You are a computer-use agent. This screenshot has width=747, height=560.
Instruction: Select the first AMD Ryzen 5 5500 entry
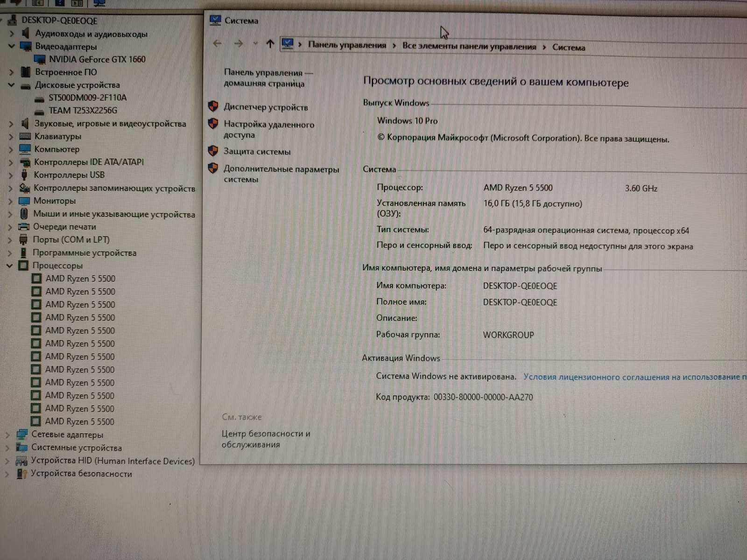pos(80,279)
